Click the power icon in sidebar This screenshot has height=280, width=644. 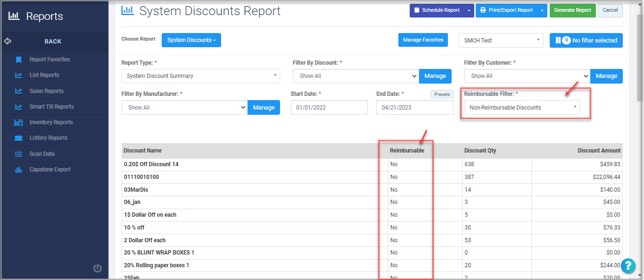pos(98,268)
